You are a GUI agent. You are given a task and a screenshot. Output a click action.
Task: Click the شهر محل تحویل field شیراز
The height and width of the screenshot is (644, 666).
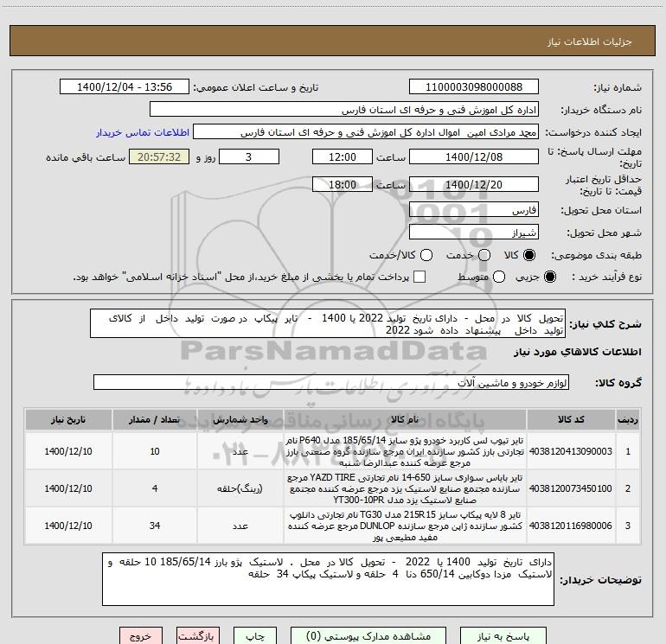coord(474,233)
